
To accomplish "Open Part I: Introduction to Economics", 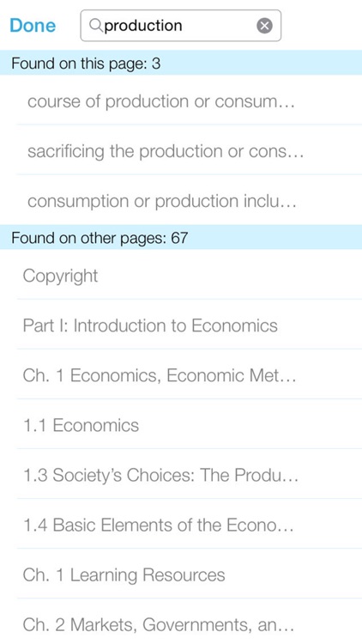I will click(190, 325).
